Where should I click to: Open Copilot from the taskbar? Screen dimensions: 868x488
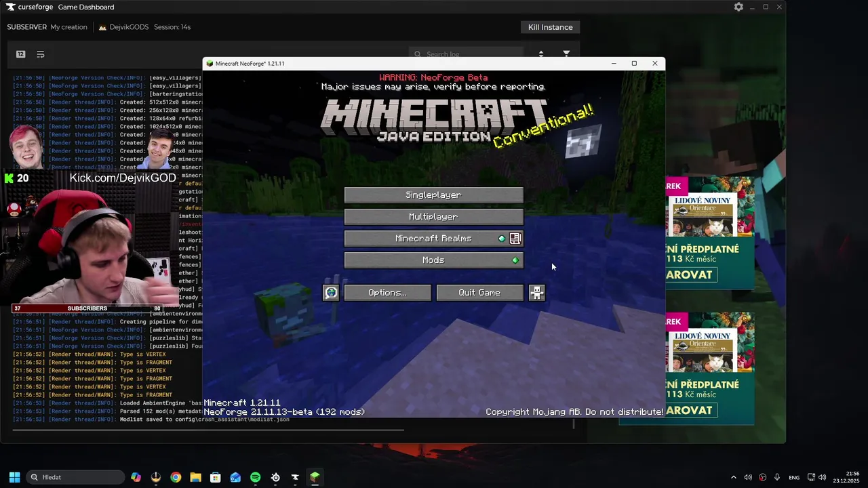(136, 477)
